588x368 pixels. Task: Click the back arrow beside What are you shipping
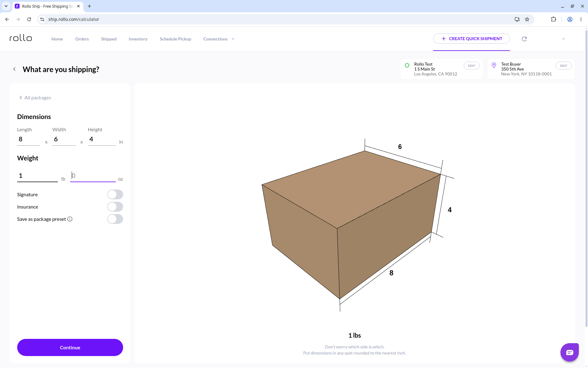[14, 69]
